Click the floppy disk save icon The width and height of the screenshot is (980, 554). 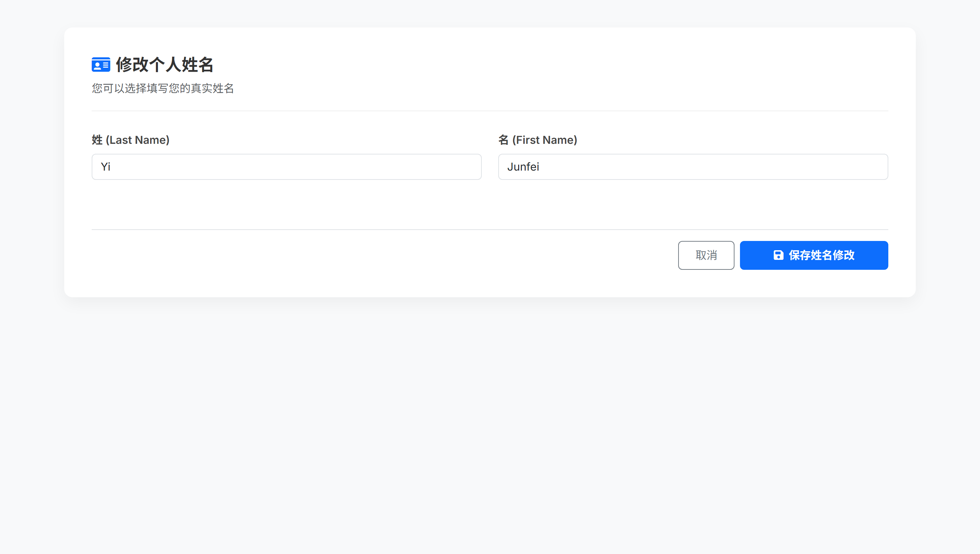point(778,255)
